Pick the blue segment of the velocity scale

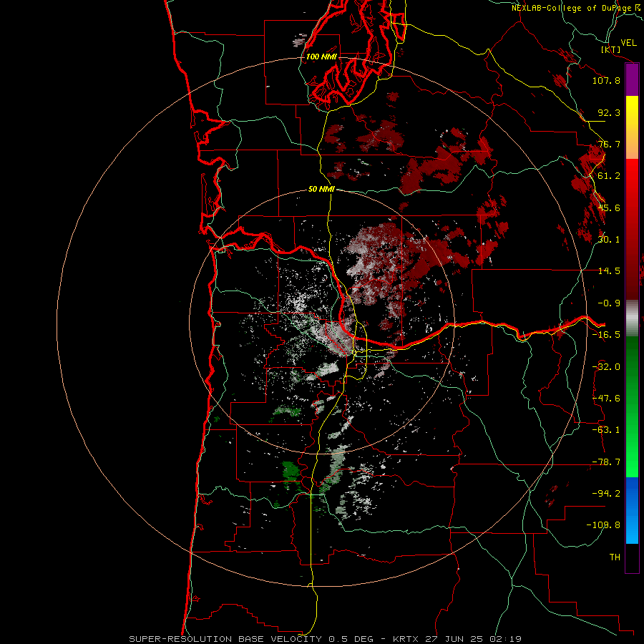coord(632,510)
